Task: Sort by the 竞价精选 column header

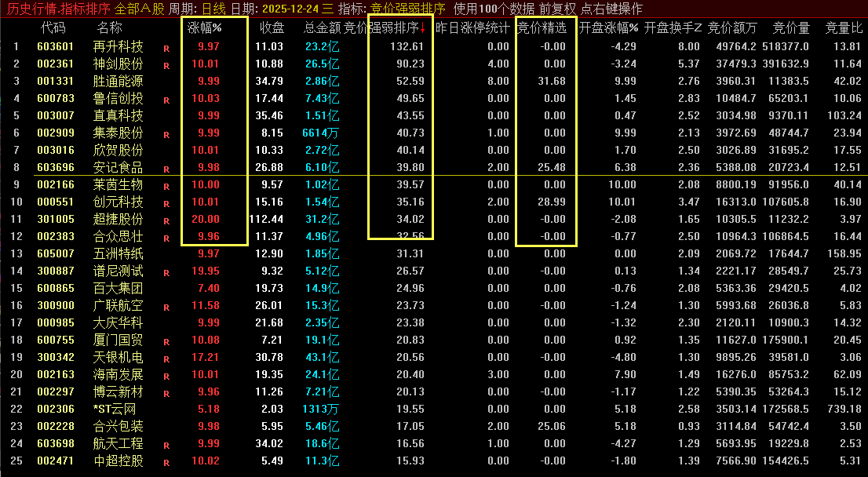Action: 542,27
